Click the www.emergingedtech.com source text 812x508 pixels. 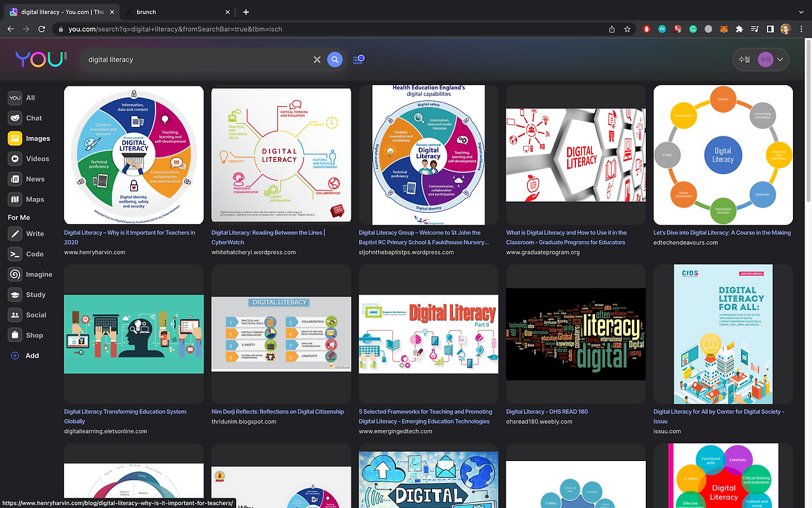396,431
